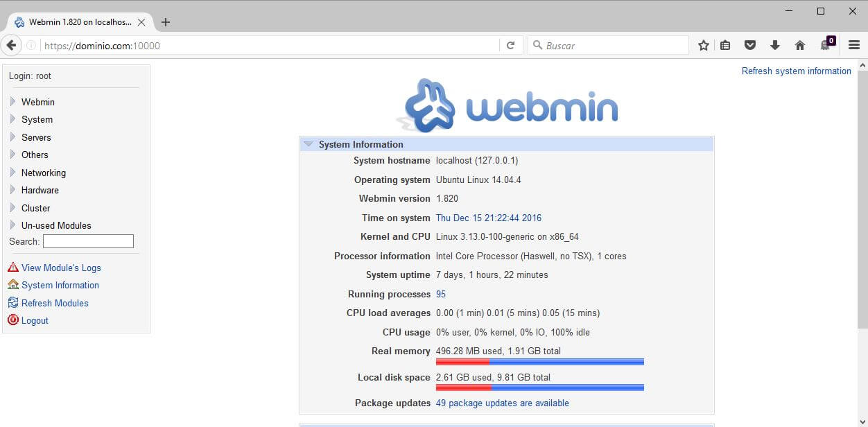Click the 'Login: root' text
The image size is (868, 427).
(30, 76)
